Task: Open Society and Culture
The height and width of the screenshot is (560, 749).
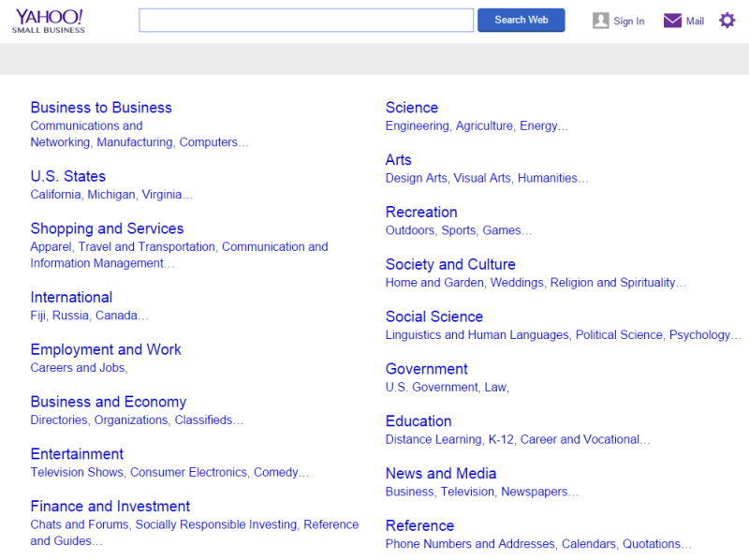Action: tap(450, 264)
